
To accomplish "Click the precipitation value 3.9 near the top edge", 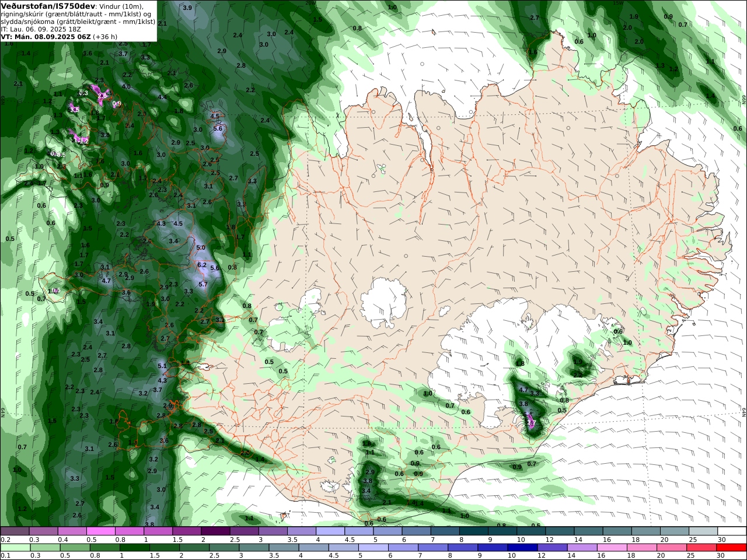I will (187, 8).
